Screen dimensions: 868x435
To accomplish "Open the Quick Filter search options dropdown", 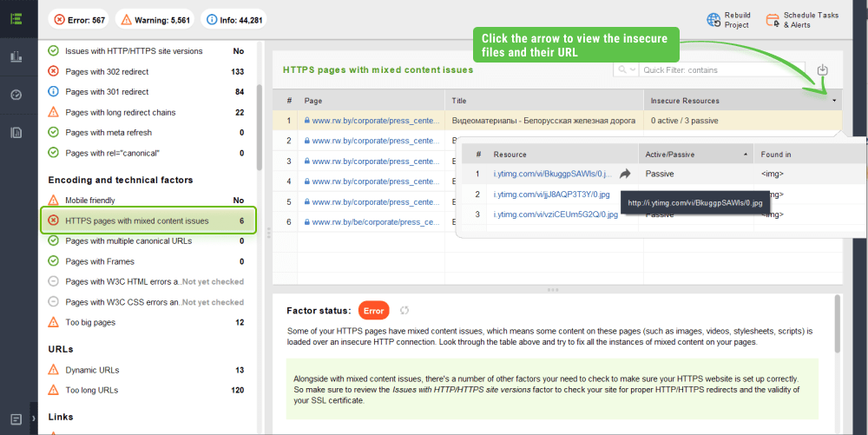I will 626,69.
